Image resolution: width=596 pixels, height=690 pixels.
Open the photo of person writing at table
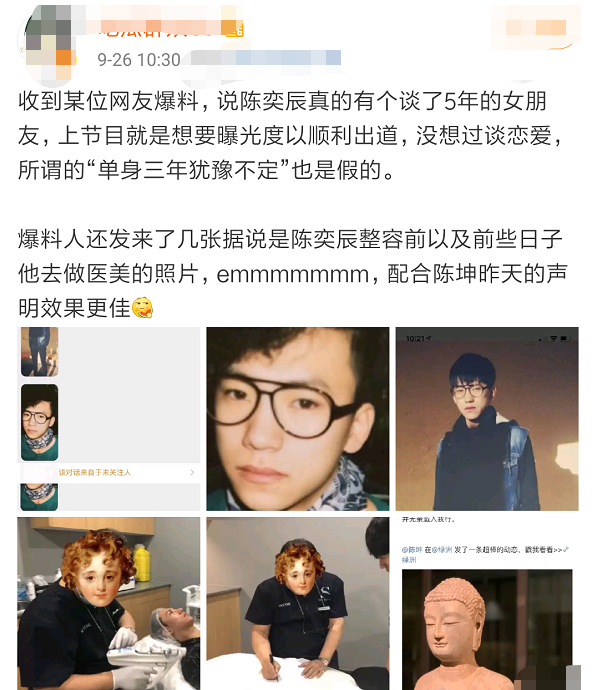point(298,603)
